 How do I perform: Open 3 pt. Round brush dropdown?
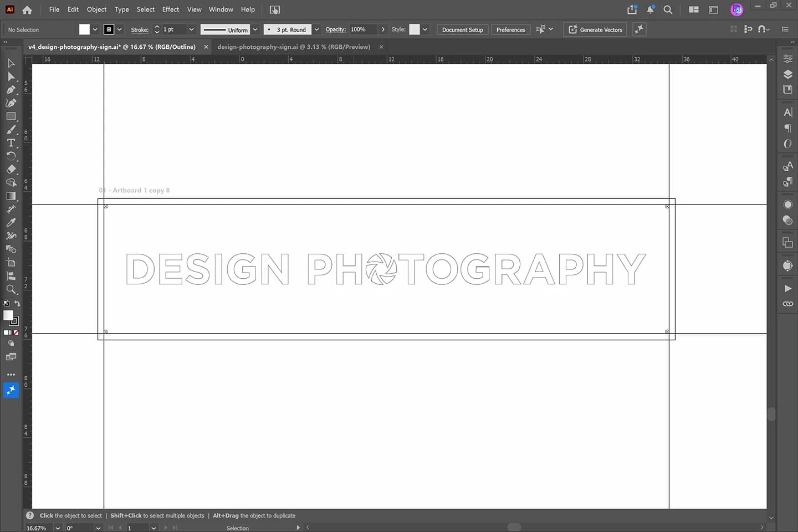pyautogui.click(x=316, y=29)
